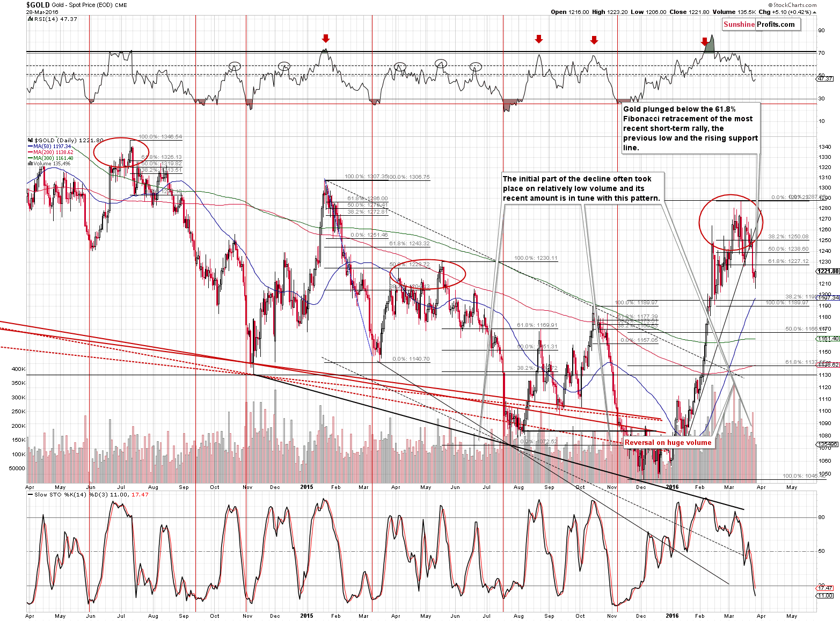Click the 1138.62 price tag on right axis
The height and width of the screenshot is (621, 840).
click(828, 364)
